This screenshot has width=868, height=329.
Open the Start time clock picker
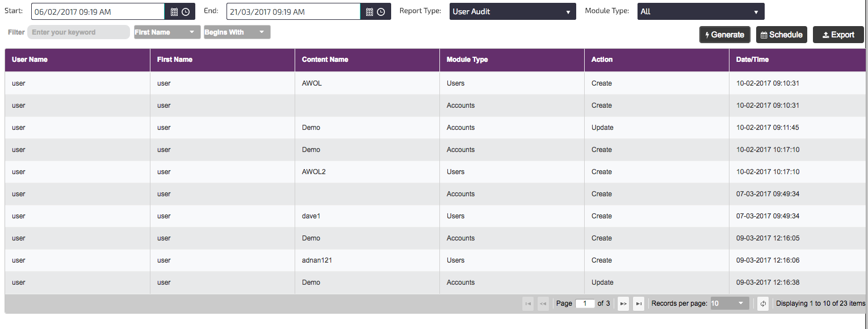point(186,12)
